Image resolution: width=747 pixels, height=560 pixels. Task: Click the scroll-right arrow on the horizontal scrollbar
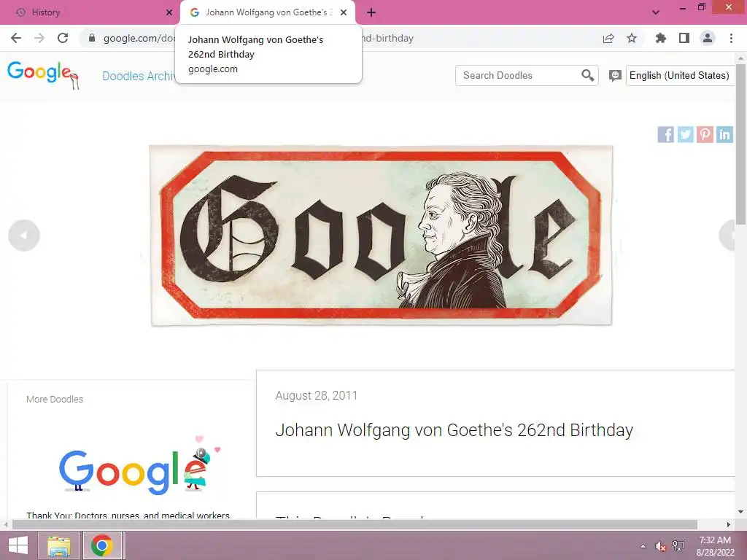click(729, 524)
